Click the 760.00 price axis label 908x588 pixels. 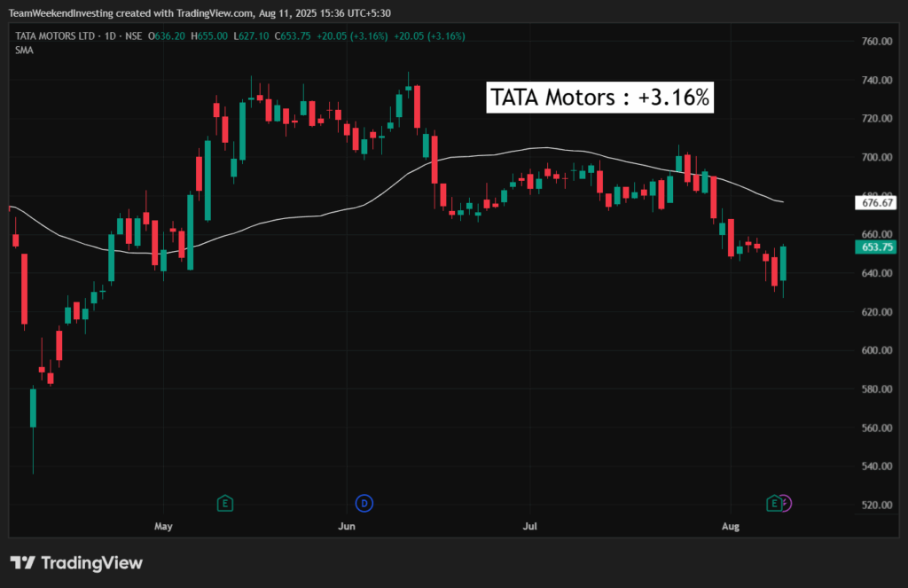(x=877, y=41)
